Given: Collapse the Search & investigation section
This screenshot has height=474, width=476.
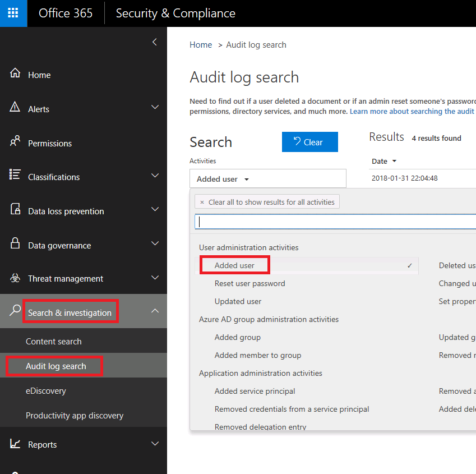Looking at the screenshot, I should [155, 311].
